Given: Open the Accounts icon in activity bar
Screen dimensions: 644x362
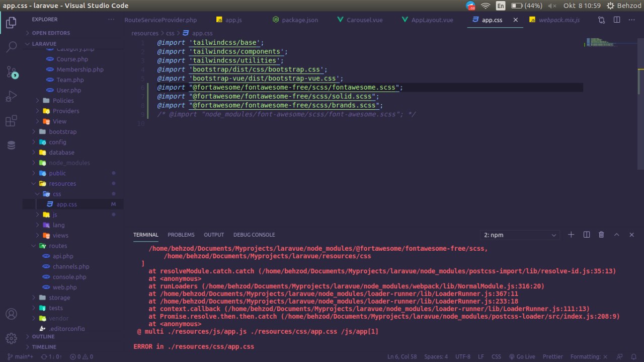Looking at the screenshot, I should click(x=11, y=314).
